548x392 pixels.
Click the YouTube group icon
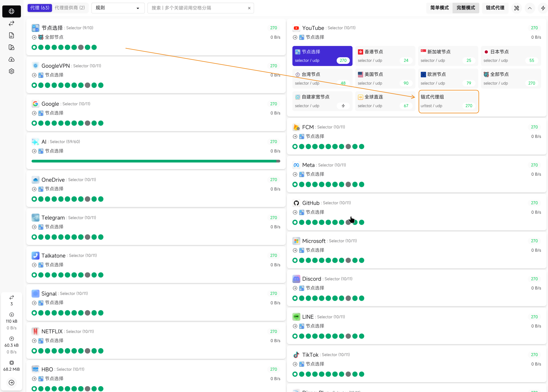pos(296,28)
